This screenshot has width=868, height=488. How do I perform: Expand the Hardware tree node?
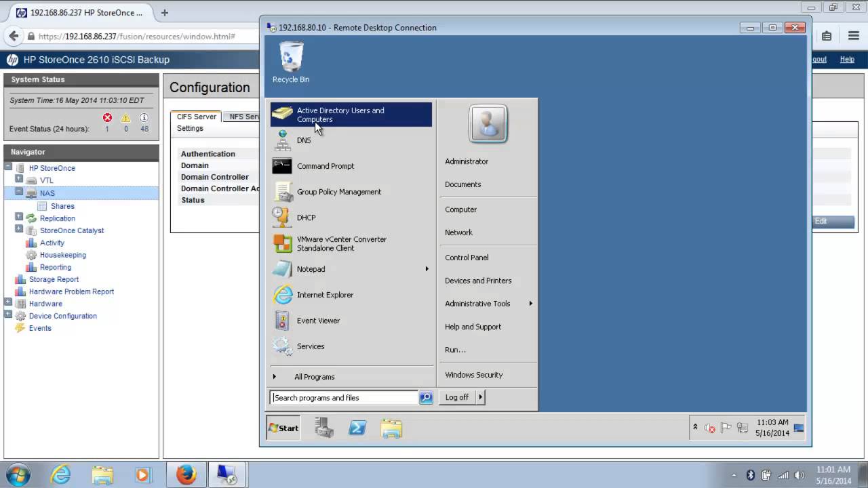(8, 302)
